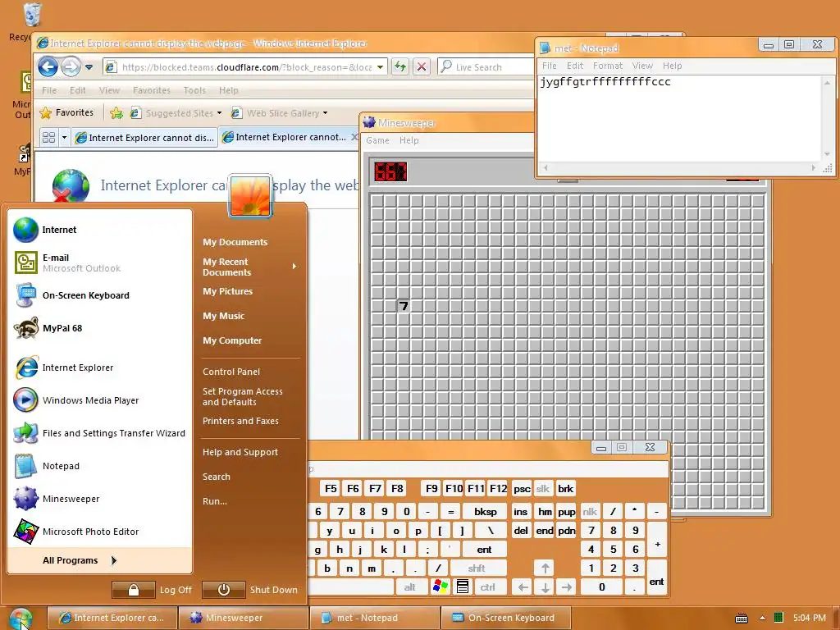Open Help and Support

pos(240,452)
